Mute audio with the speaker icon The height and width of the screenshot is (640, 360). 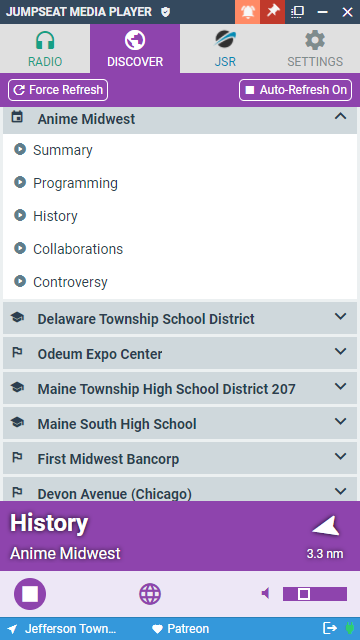click(266, 593)
